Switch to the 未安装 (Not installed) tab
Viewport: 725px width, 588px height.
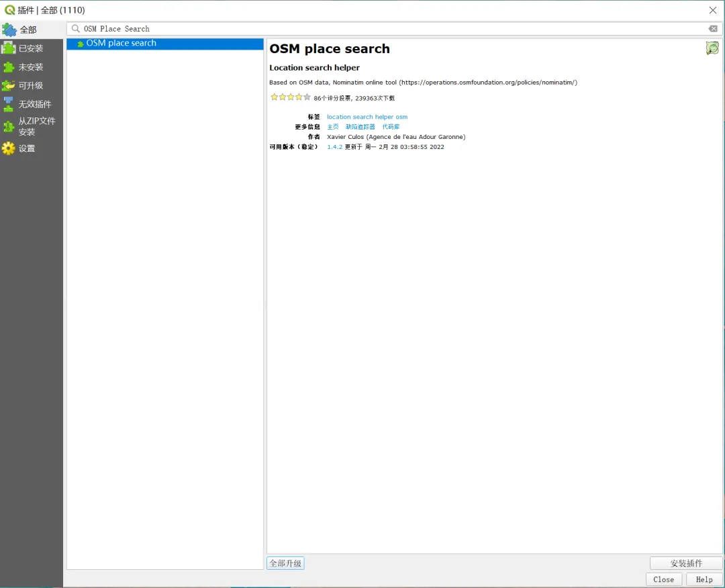(32, 67)
